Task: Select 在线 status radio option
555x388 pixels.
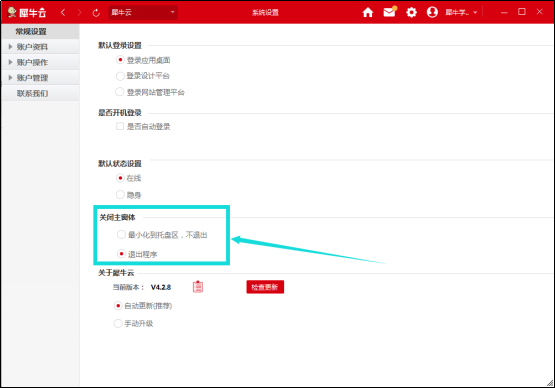Action: 120,178
